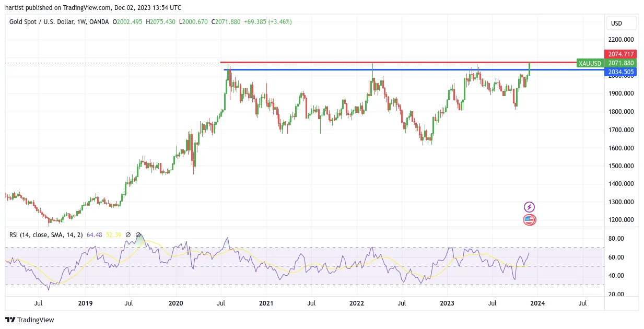The image size is (644, 329).
Task: Click the first hidden-value icon beside RSI values
Action: coord(128,235)
